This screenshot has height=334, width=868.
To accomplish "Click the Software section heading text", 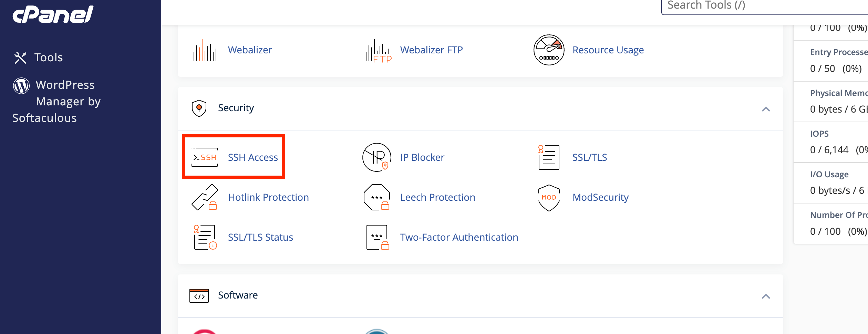I will coord(238,295).
